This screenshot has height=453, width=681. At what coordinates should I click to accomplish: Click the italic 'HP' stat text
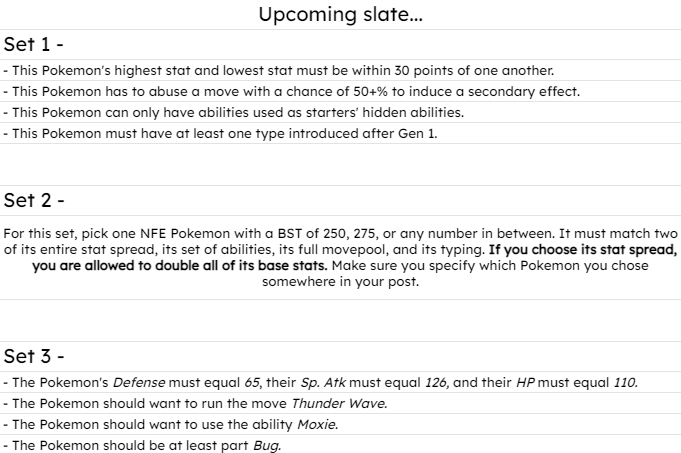(525, 383)
